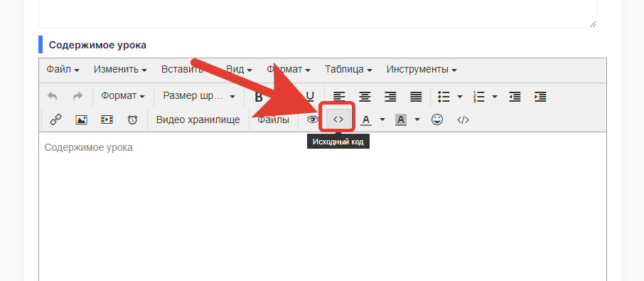Image resolution: width=644 pixels, height=281 pixels.
Task: Undo the last edit
Action: 52,97
